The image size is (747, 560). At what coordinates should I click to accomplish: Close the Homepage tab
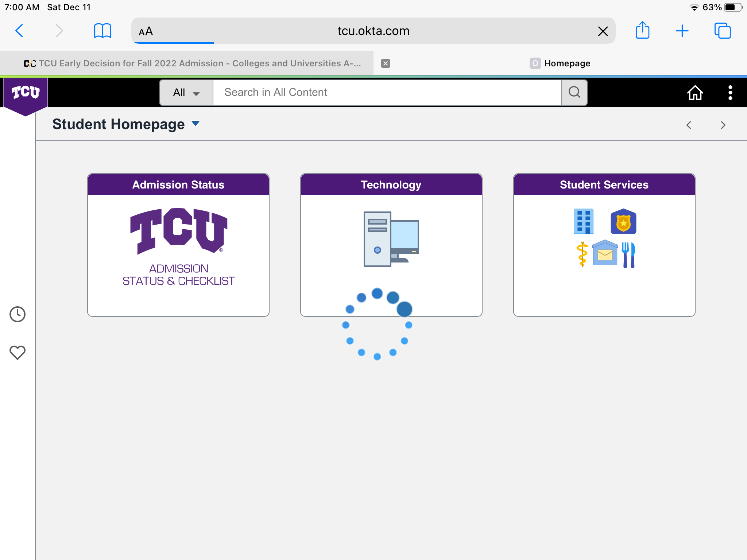point(386,63)
